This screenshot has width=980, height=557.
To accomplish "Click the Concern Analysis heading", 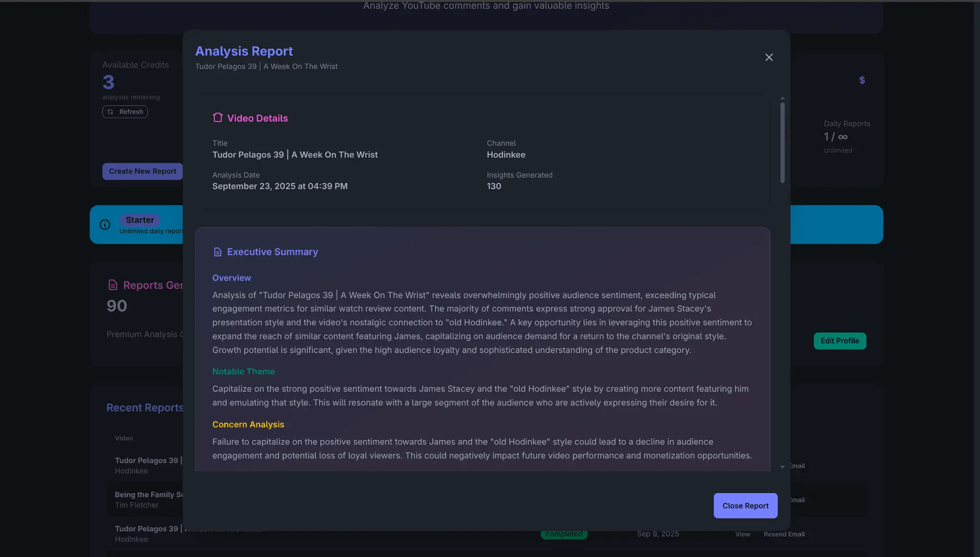I will 248,424.
